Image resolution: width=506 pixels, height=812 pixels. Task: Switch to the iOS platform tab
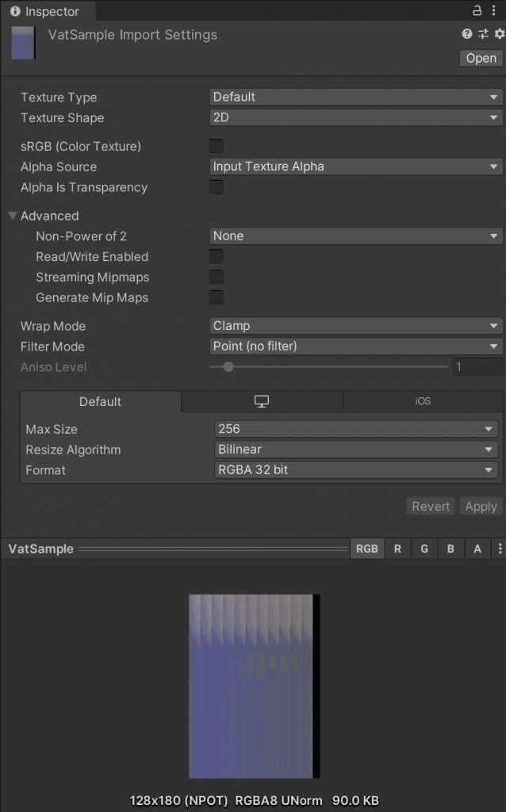(423, 401)
